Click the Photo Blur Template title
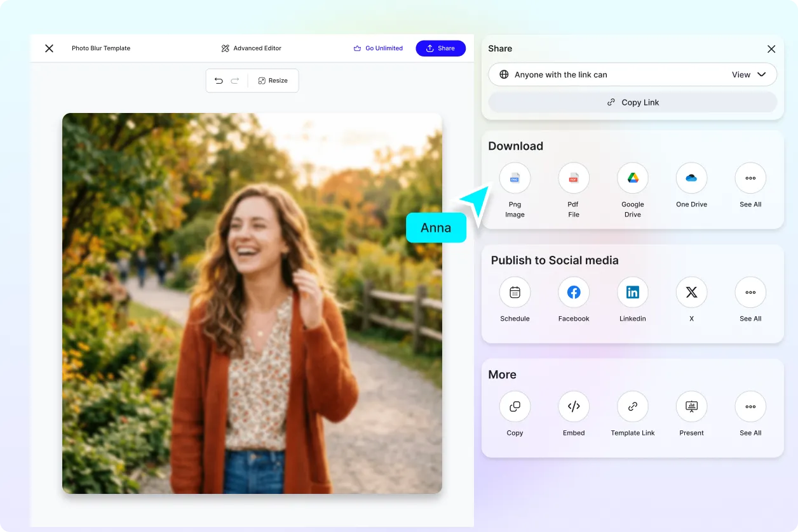Image resolution: width=798 pixels, height=532 pixels. pyautogui.click(x=101, y=48)
